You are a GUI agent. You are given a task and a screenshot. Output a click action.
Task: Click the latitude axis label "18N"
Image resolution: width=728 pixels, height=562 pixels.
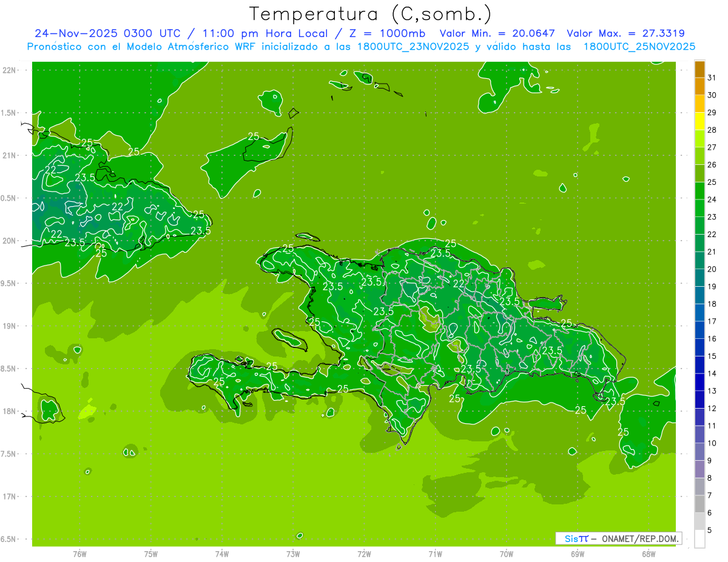coord(8,412)
